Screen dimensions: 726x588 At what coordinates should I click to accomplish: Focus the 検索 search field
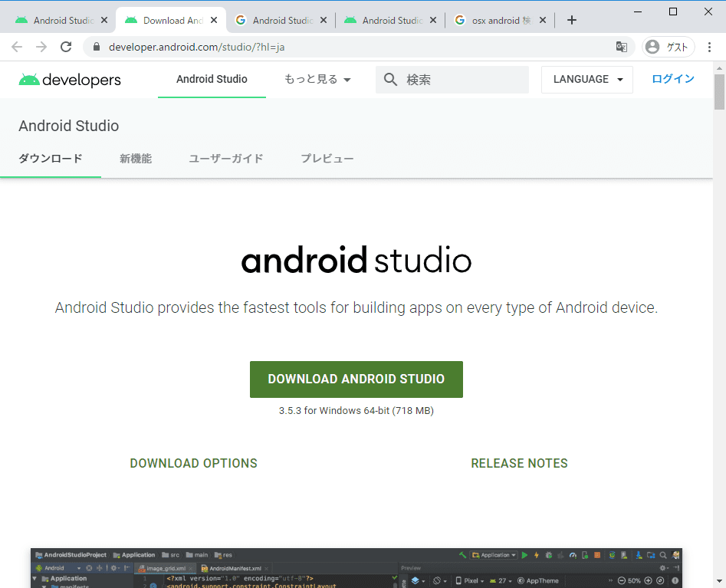pyautogui.click(x=452, y=80)
